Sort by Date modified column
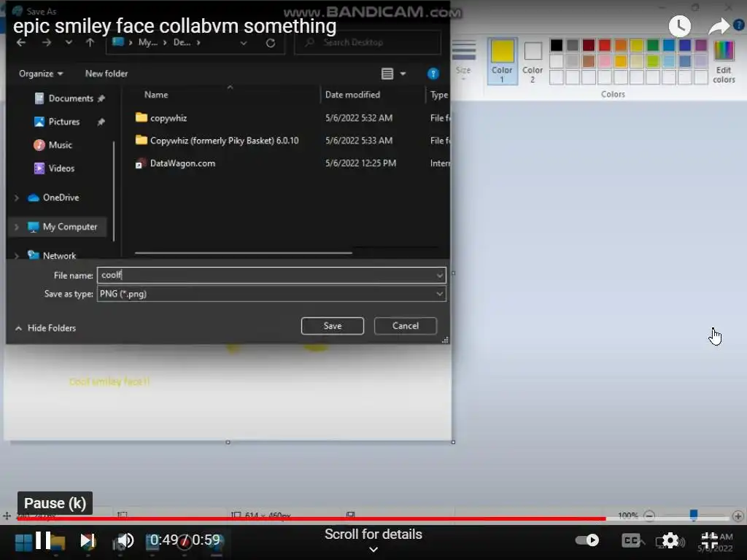 [x=352, y=95]
